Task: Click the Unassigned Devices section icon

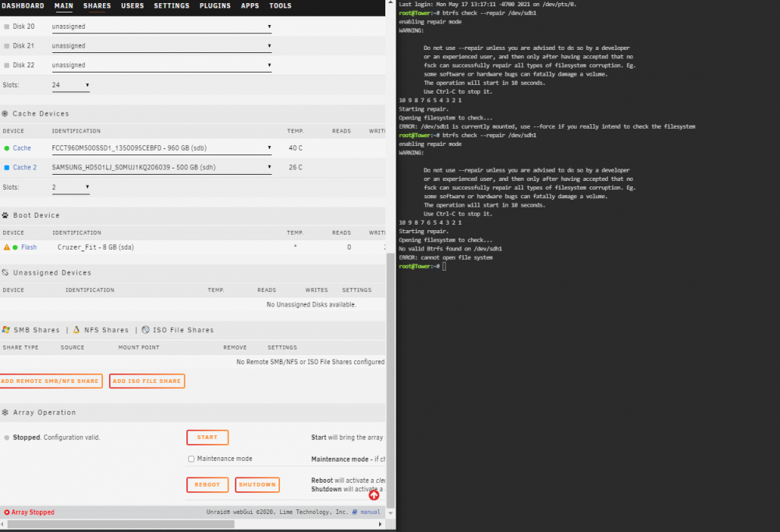Action: (5, 273)
